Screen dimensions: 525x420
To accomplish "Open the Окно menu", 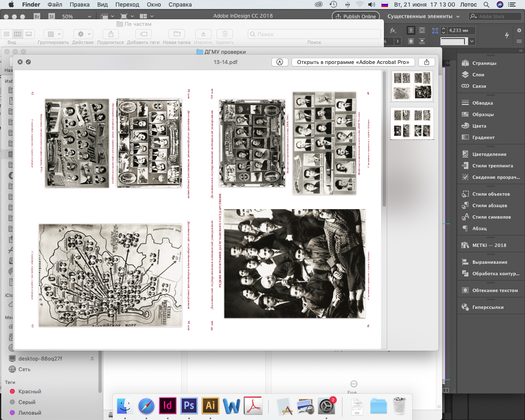I will 154,5.
